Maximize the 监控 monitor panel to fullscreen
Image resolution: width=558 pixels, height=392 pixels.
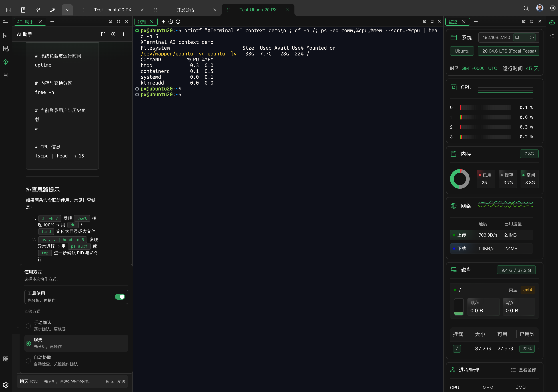[532, 21]
